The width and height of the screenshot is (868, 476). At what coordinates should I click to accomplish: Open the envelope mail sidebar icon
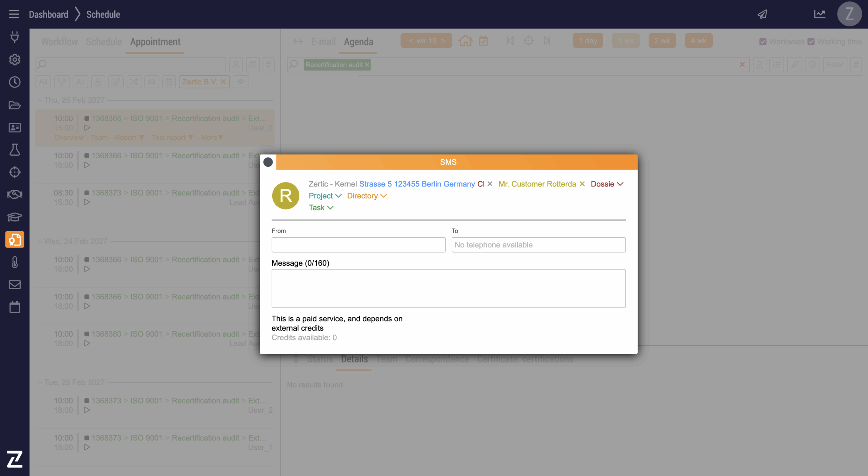click(x=15, y=284)
